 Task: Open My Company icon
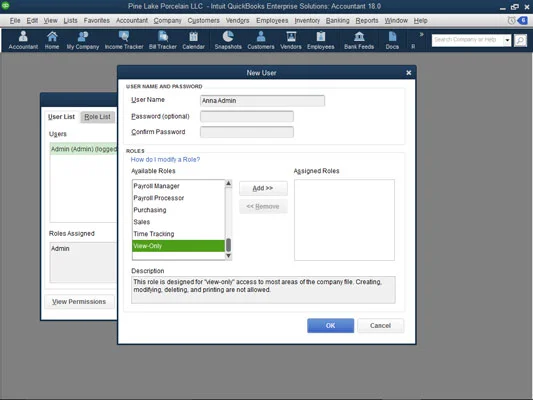click(83, 40)
